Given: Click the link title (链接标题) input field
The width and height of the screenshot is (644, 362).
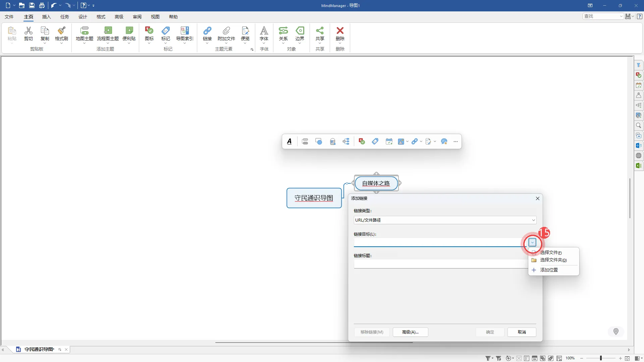Looking at the screenshot, I should [x=440, y=264].
